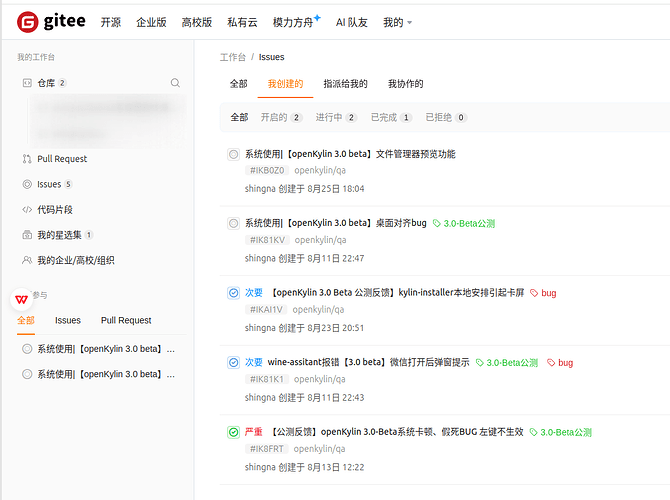Click status icon of first sidebar 系统使用 issue
Viewport: 670px width, 500px height.
tap(27, 349)
